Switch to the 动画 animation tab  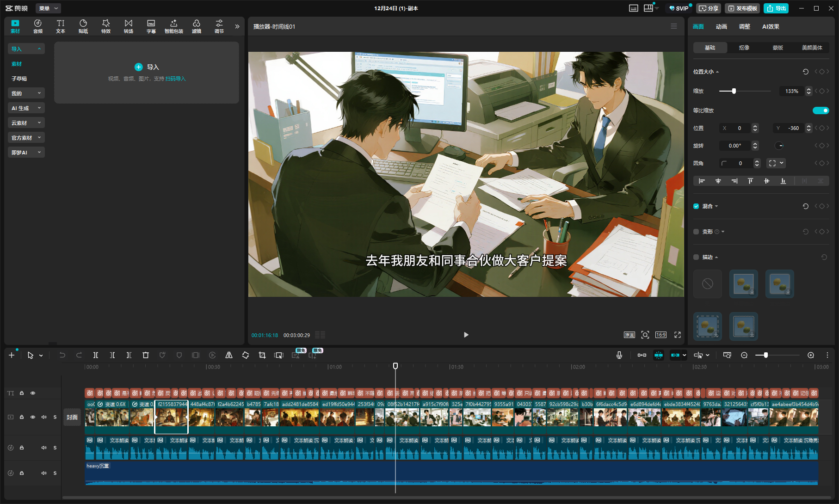[721, 27]
